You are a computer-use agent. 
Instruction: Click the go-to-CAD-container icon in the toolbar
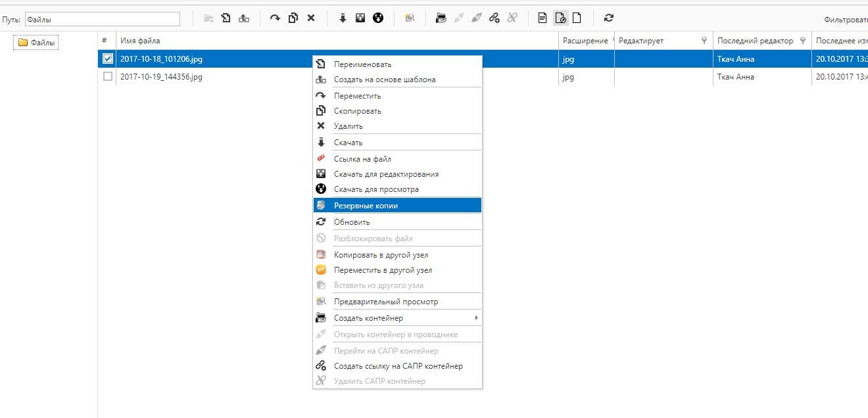click(x=477, y=18)
